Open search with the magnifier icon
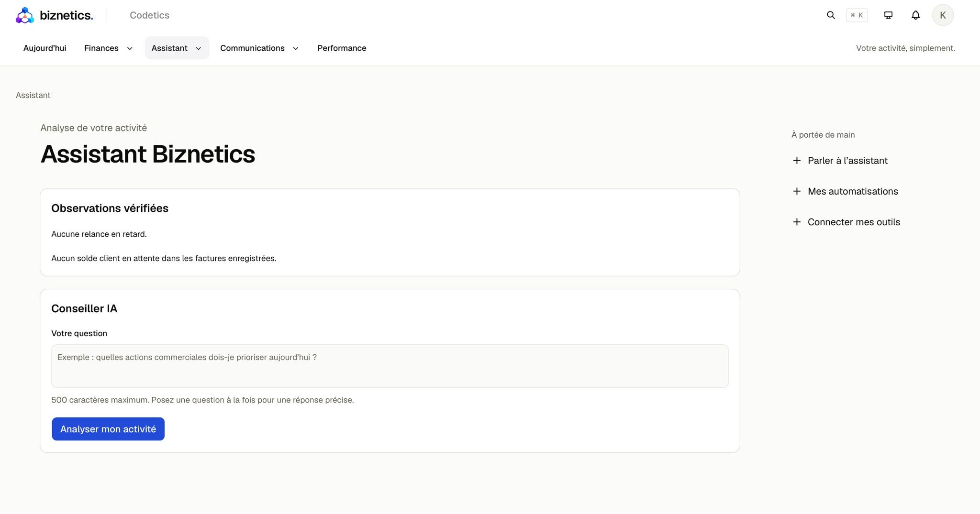This screenshot has height=514, width=980. click(831, 15)
